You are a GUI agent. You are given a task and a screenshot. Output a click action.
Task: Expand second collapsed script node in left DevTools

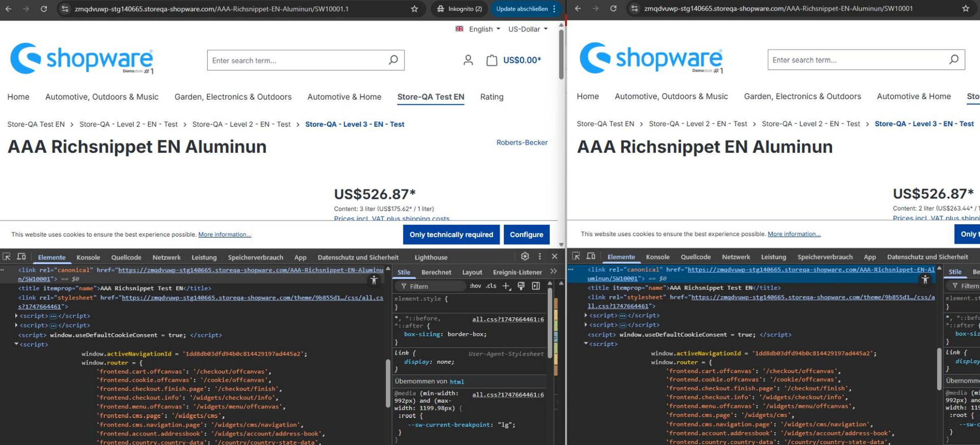point(16,325)
